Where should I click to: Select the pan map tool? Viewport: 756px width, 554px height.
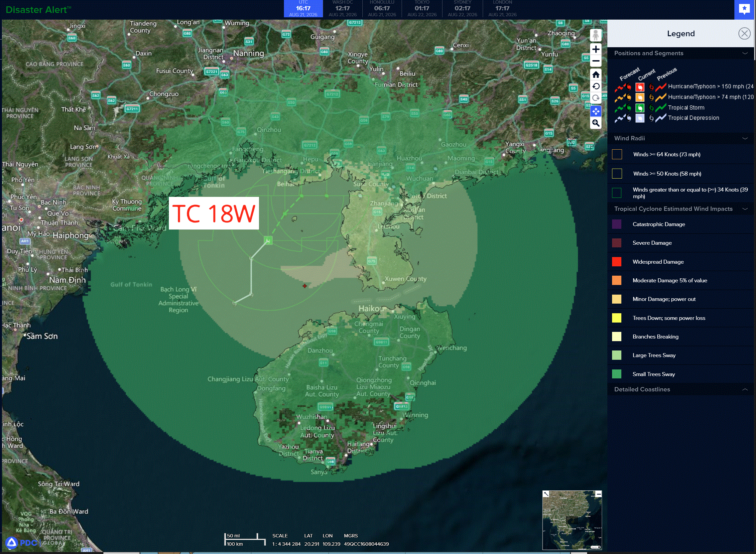595,111
